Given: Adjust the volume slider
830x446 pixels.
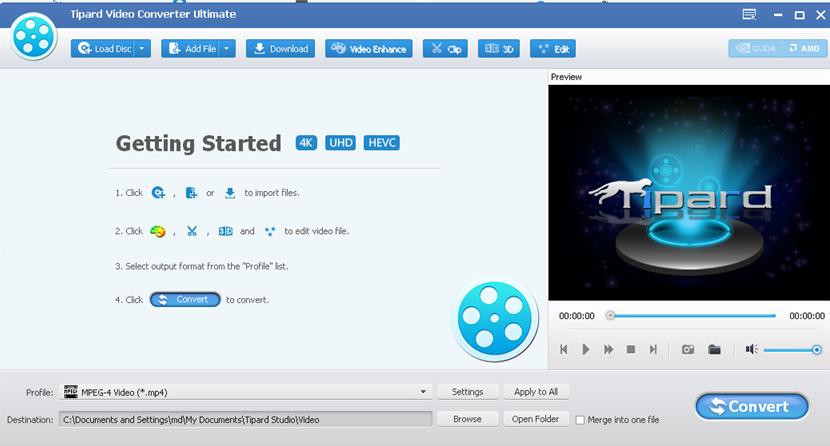Looking at the screenshot, I should coord(792,349).
